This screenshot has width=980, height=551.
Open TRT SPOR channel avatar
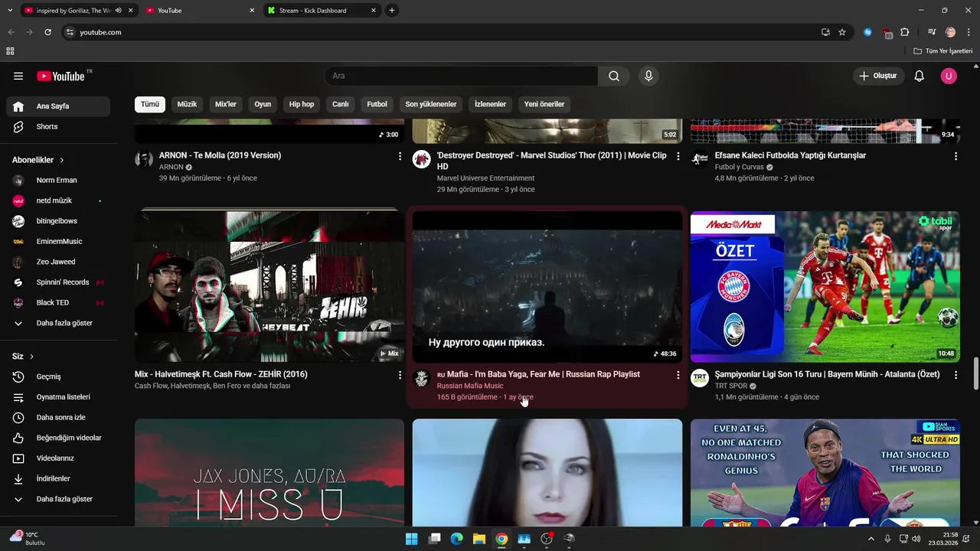(x=699, y=378)
